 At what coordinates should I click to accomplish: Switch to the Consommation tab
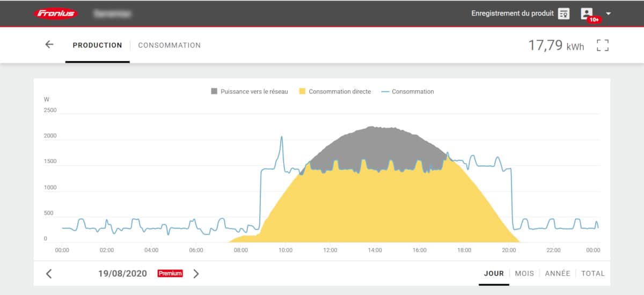coord(170,46)
